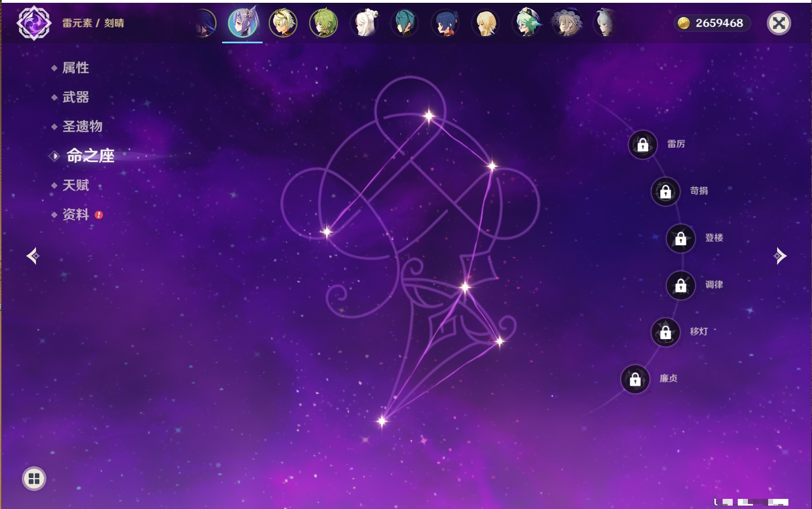
Task: Click the topmost star of the constellation
Action: pos(429,116)
